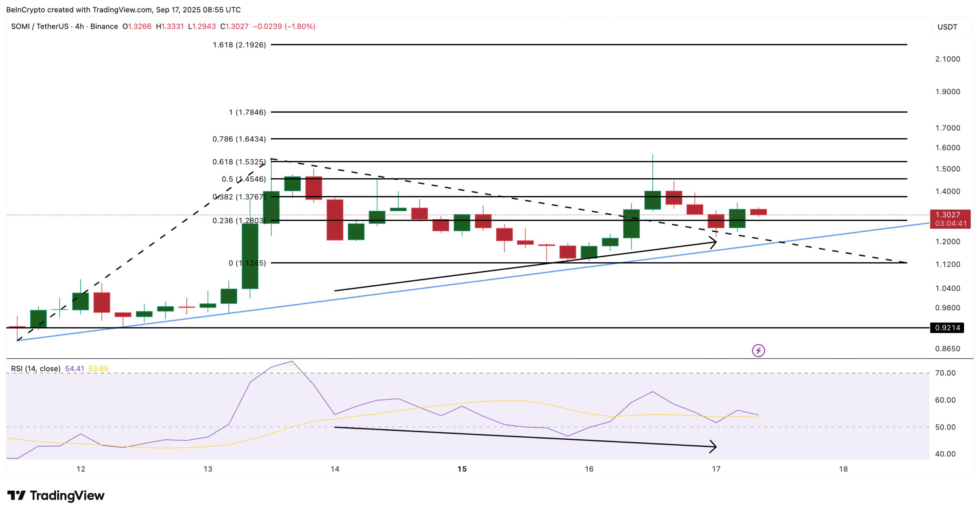Click the Binance exchange label
This screenshot has height=514, width=980.
(x=104, y=26)
